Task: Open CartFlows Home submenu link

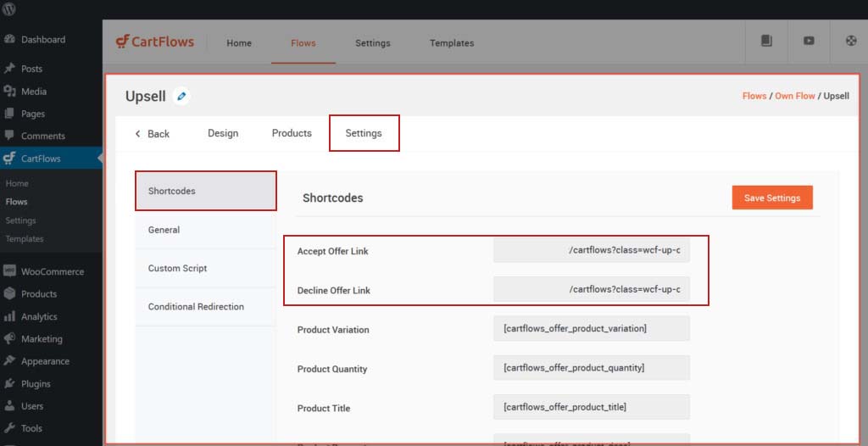Action: tap(17, 183)
